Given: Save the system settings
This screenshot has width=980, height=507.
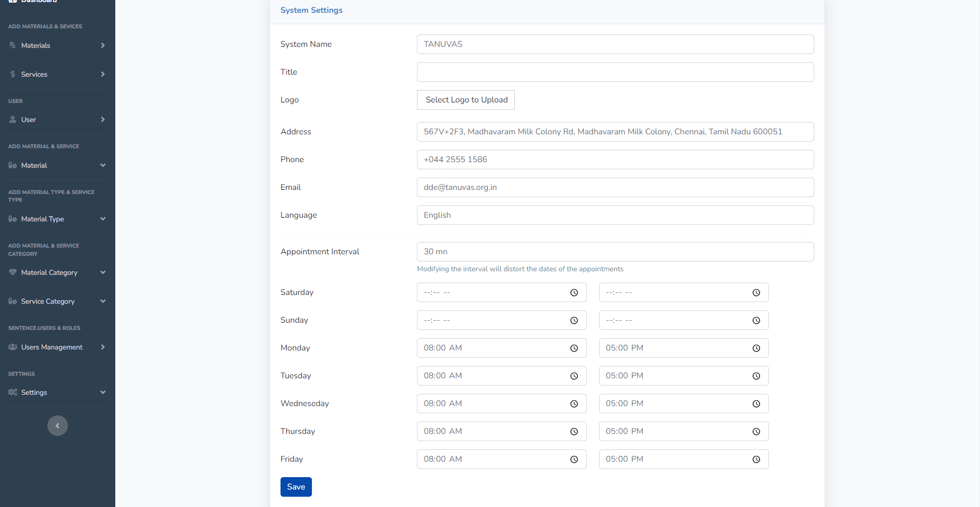Looking at the screenshot, I should coord(296,487).
